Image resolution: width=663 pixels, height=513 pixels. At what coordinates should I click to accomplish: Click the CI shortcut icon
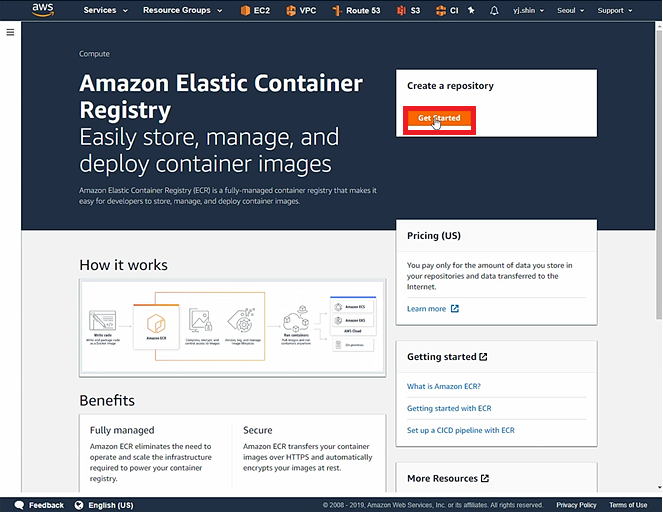tap(441, 11)
